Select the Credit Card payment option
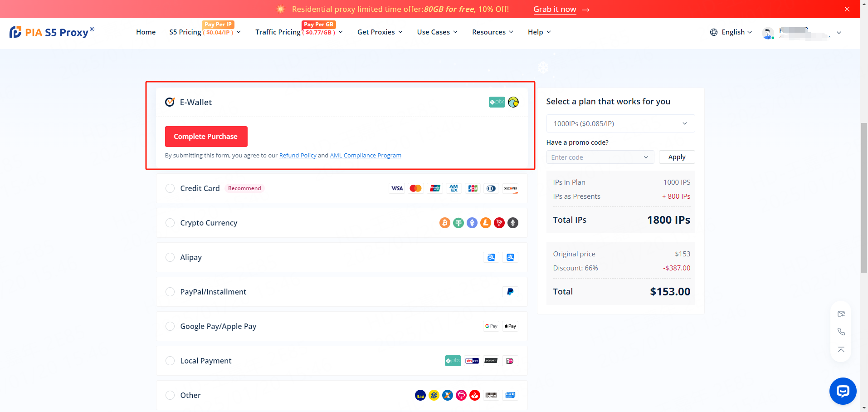This screenshot has width=868, height=412. 170,188
